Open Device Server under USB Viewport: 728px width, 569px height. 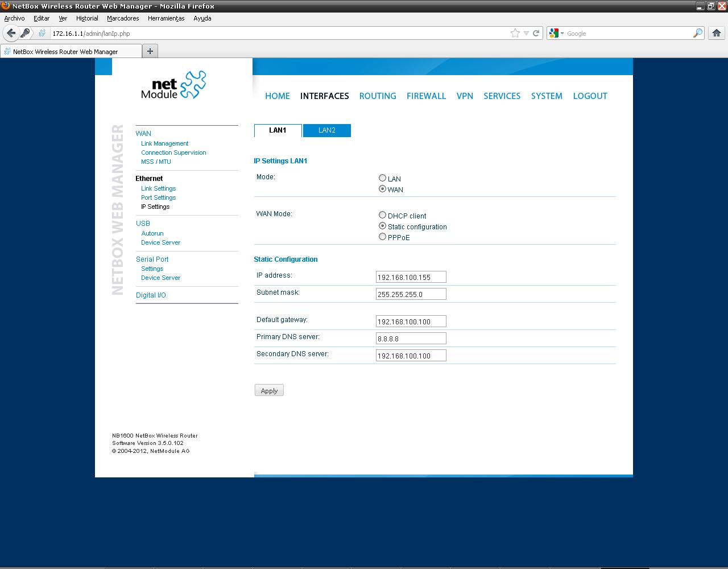tap(160, 242)
